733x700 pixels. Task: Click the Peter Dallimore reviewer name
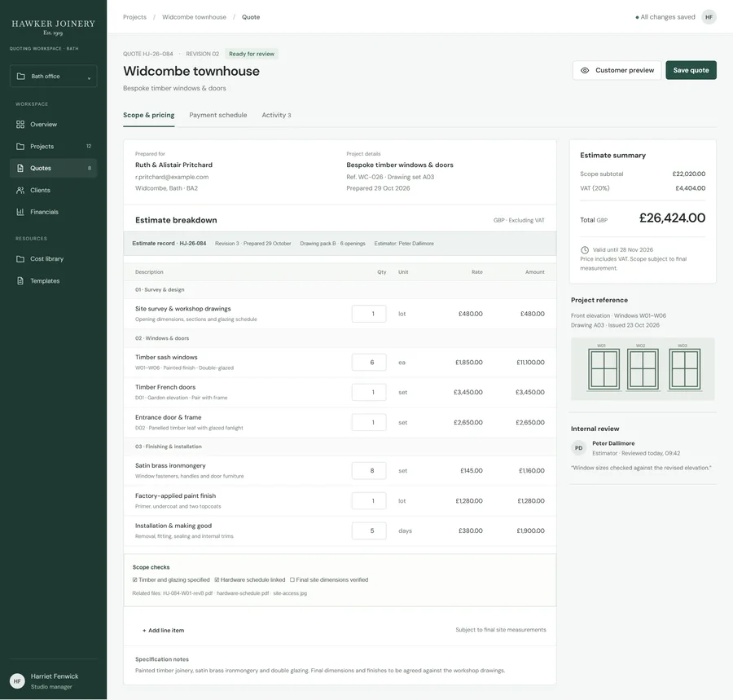(613, 443)
